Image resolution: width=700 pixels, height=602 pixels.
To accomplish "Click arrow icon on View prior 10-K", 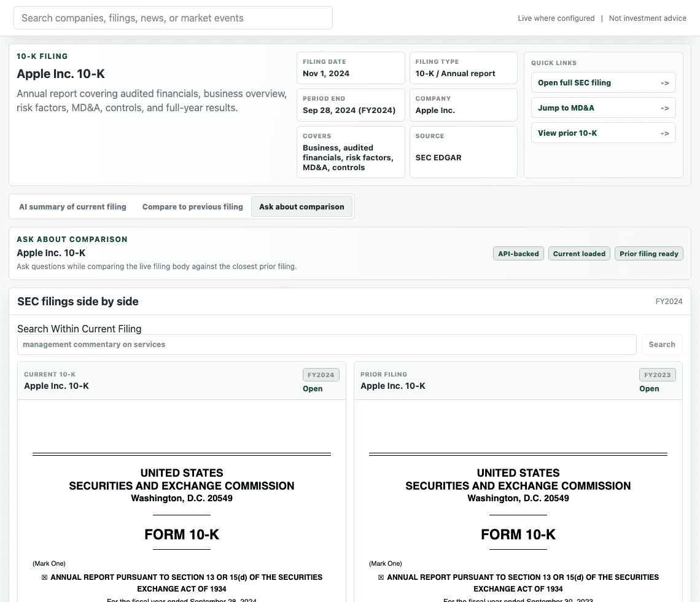I will pyautogui.click(x=665, y=133).
